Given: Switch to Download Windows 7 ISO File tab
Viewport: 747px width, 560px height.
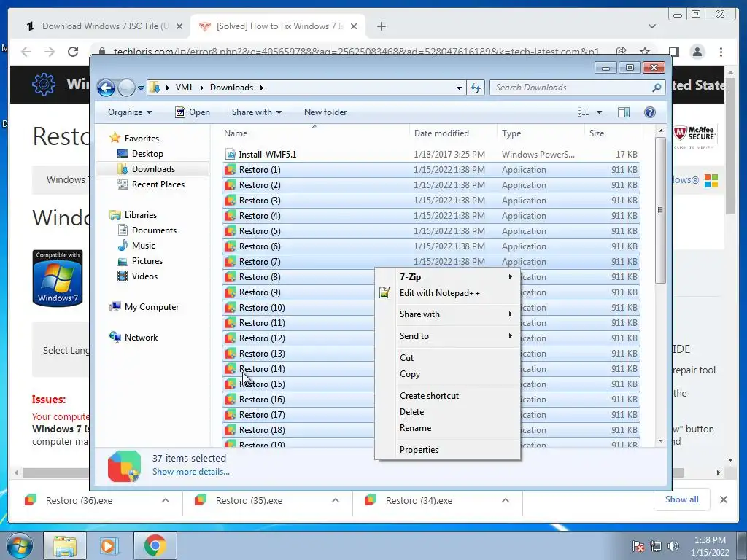Looking at the screenshot, I should (105, 26).
